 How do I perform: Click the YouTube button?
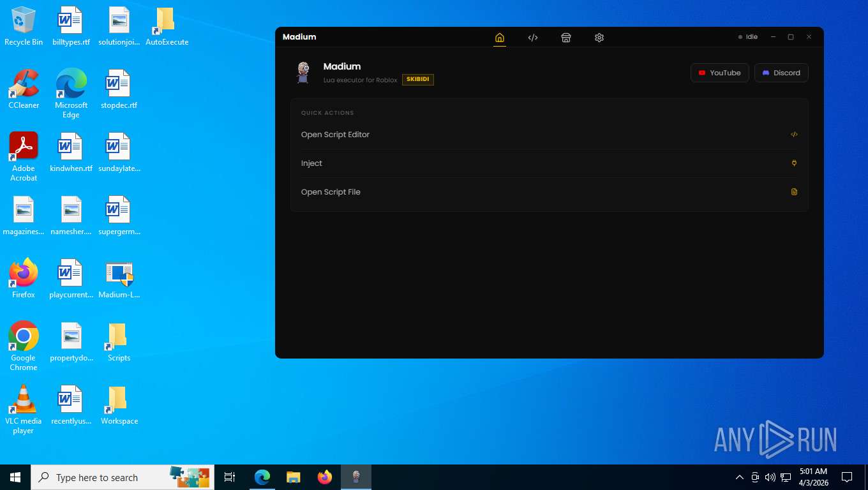click(719, 73)
